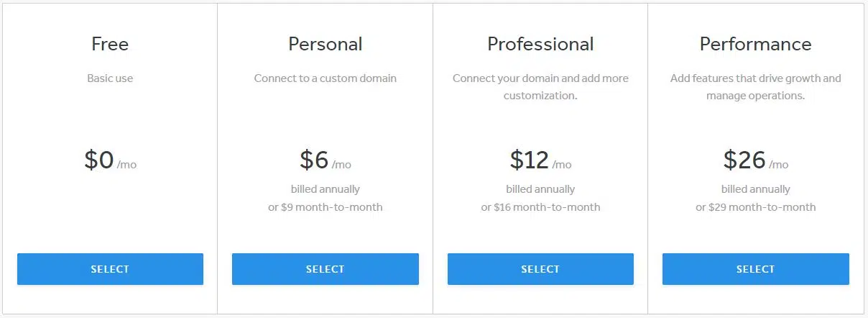This screenshot has width=868, height=318.
Task: Click the Basic use description
Action: (x=110, y=78)
